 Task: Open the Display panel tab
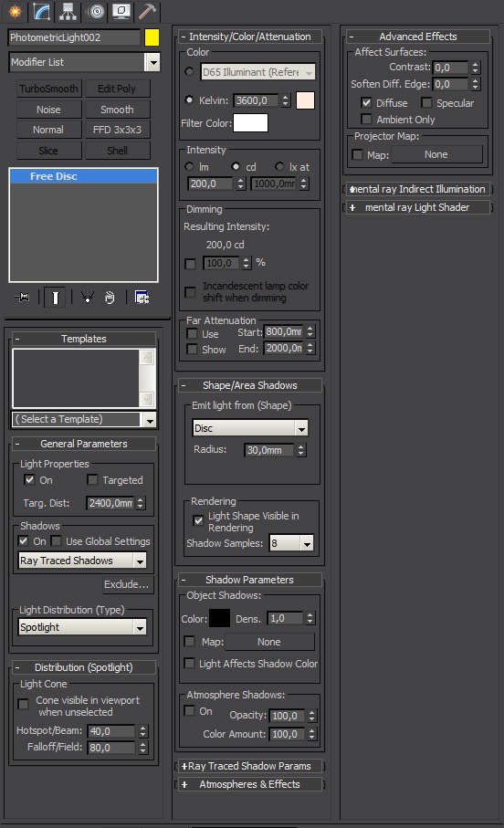[121, 11]
